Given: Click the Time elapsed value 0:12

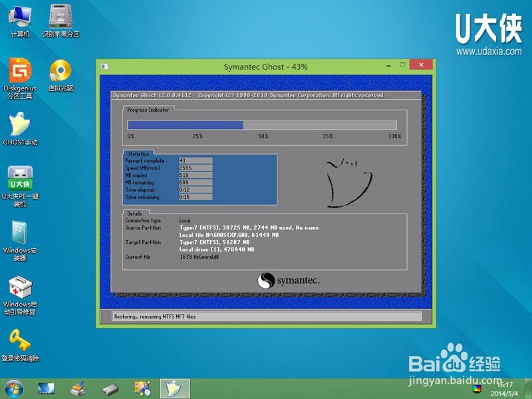Looking at the screenshot, I should 196,190.
